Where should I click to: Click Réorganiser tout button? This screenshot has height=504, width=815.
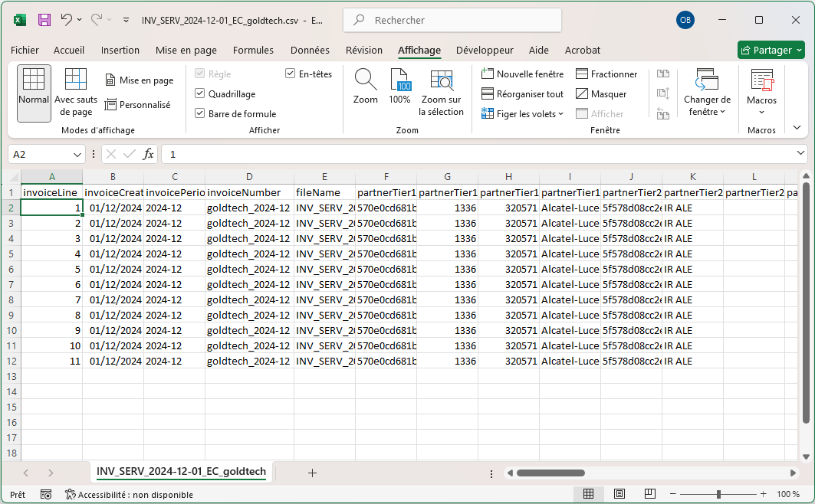[522, 94]
